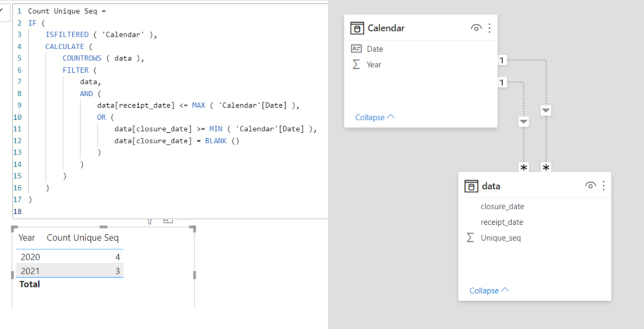Click outer relationship arrow toward data table
Viewport: 644px width, 329px height.
[x=546, y=110]
